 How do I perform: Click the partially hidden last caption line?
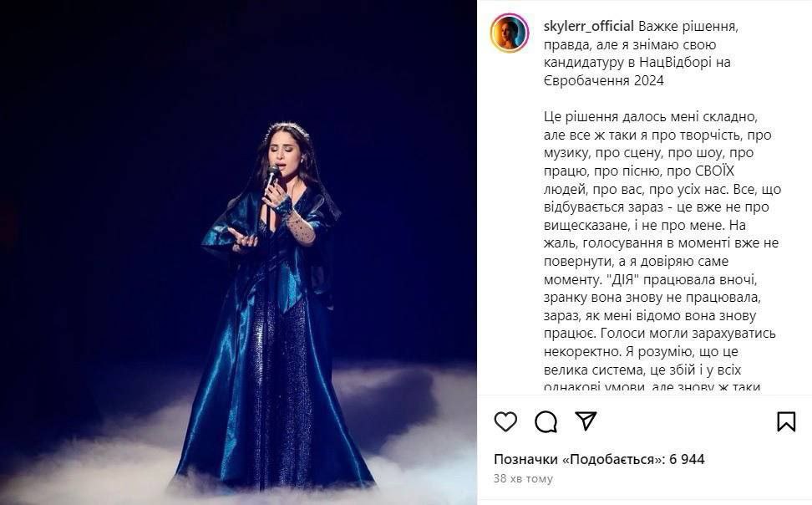click(652, 387)
